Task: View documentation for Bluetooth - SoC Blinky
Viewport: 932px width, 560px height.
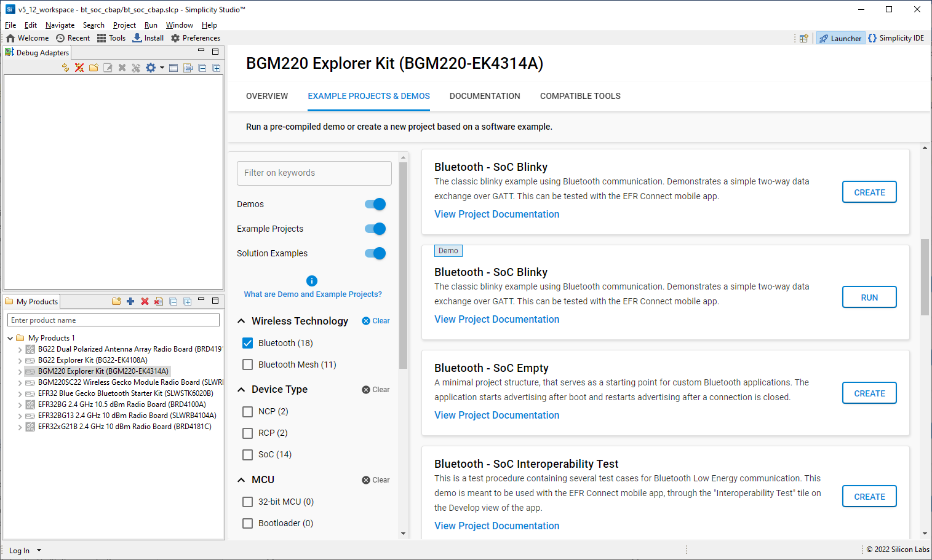Action: pyautogui.click(x=496, y=214)
